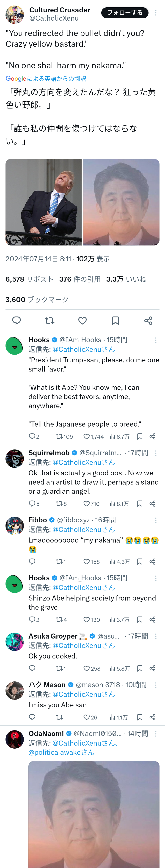Image resolution: width=165 pixels, height=868 pixels.
Task: Reply to ハク Mason's comment
Action: [32, 717]
